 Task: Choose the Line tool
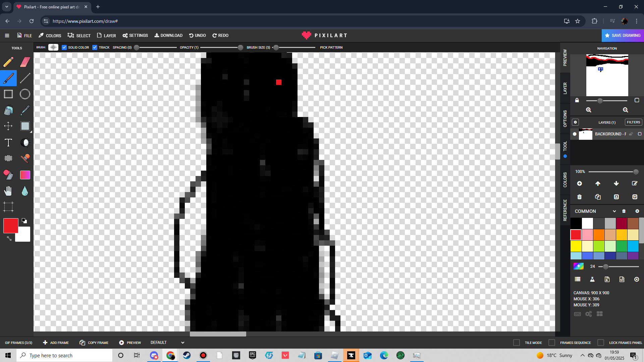click(25, 78)
